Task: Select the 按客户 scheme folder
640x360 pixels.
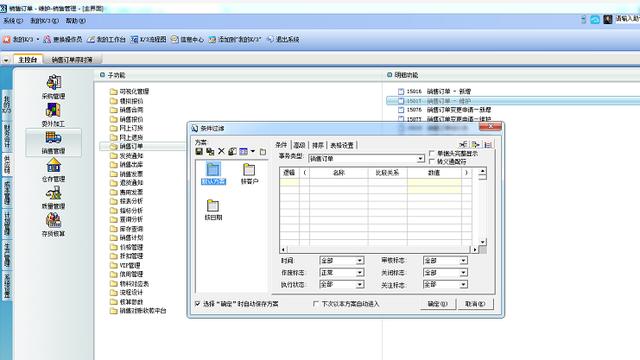Action: coord(249,173)
